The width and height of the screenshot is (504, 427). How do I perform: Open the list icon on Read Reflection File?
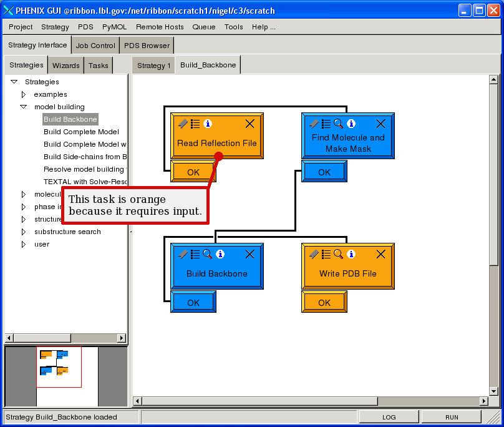point(195,124)
